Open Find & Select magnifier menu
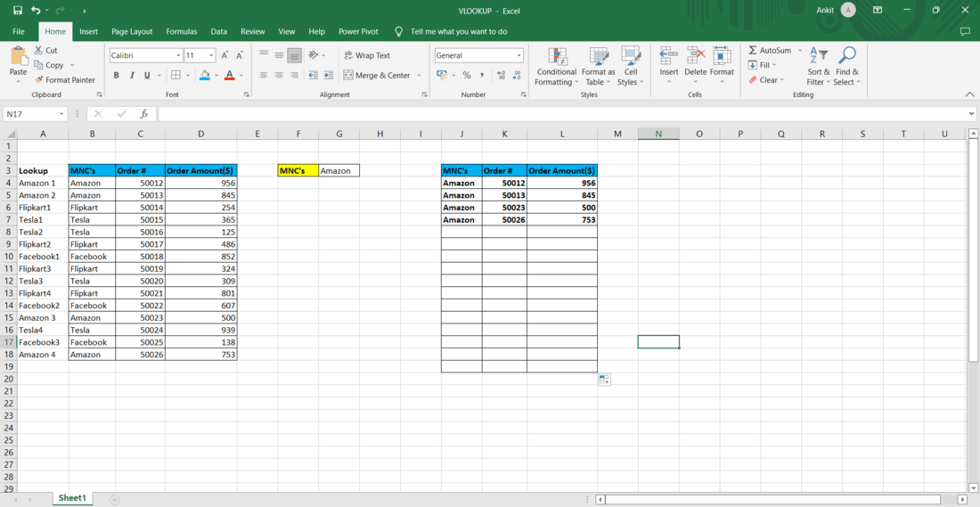Image resolution: width=980 pixels, height=507 pixels. point(847,67)
